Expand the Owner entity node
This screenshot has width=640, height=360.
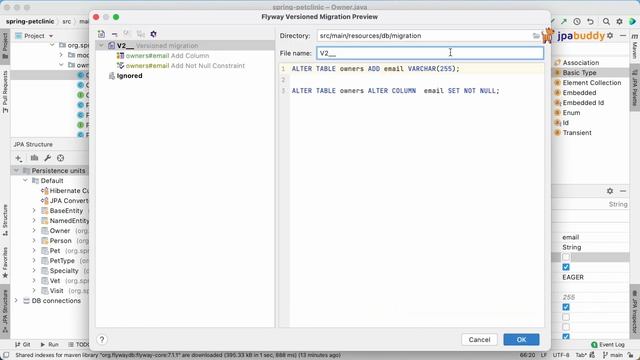click(x=34, y=231)
